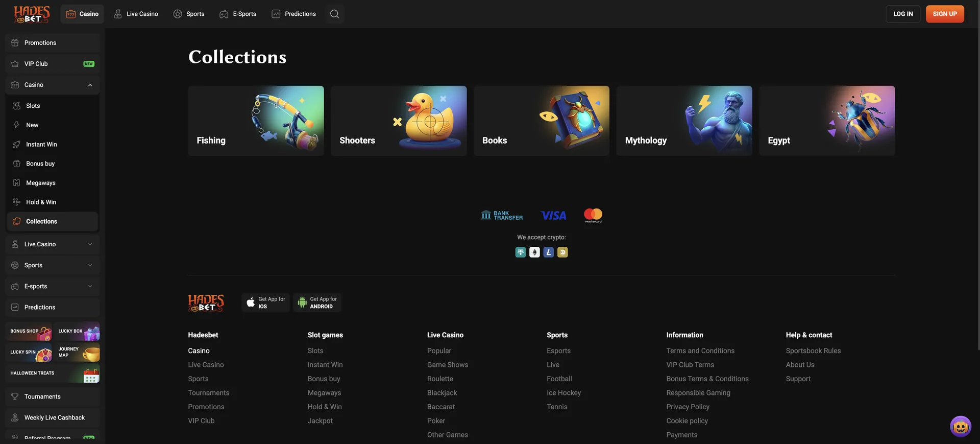This screenshot has height=444, width=980.
Task: Open the Terms and Conditions footer link
Action: coord(700,350)
